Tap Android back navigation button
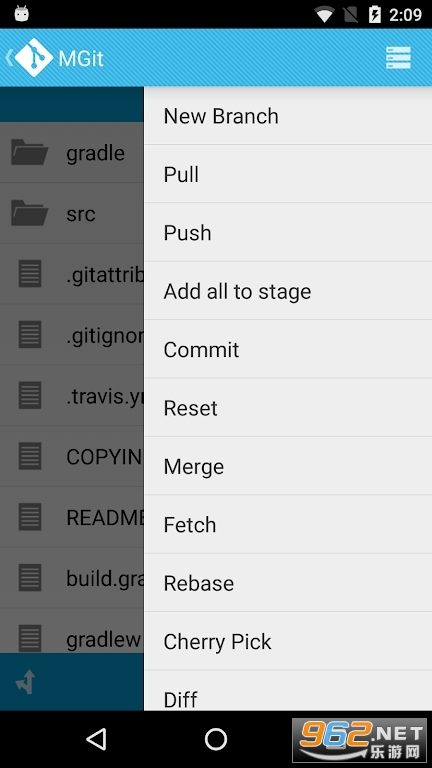 96,739
